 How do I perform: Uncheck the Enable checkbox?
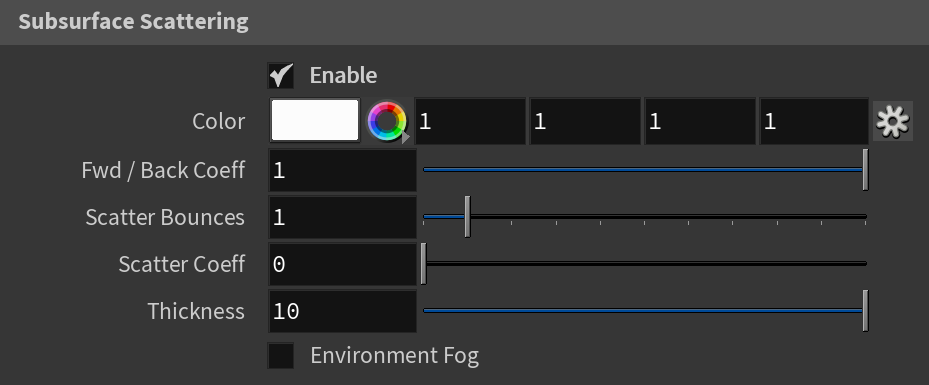coord(281,75)
